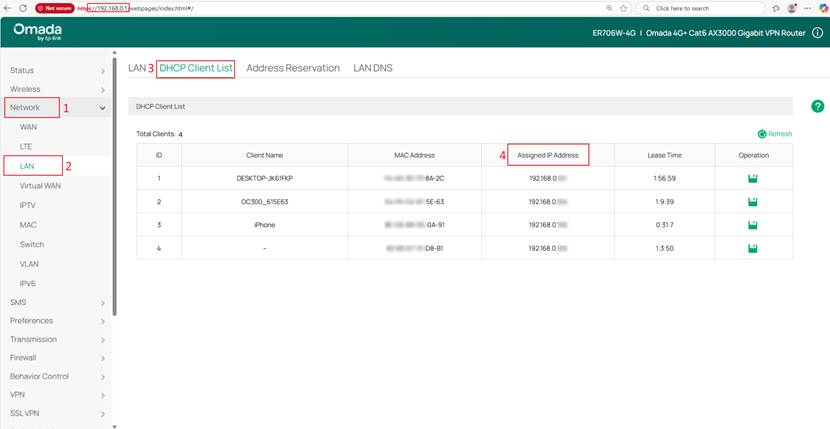Viewport: 830px width, 429px height.
Task: Click the reserve icon for iPhone row
Action: pyautogui.click(x=753, y=224)
